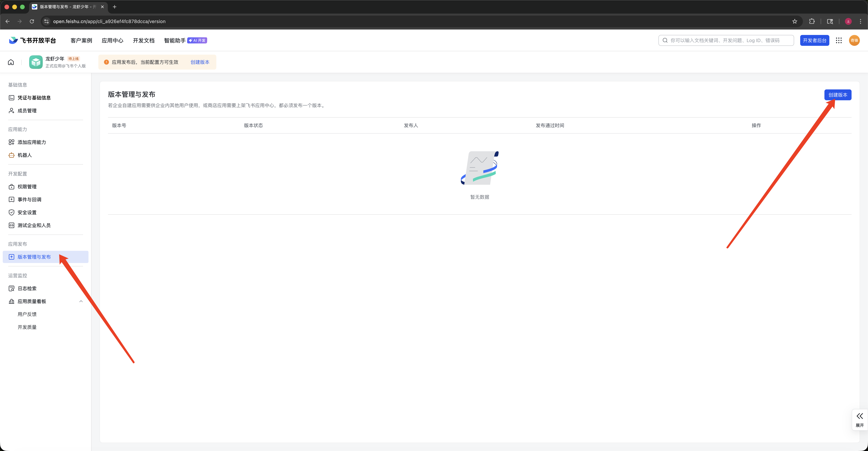Bookmark page with star icon
Screen dimensions: 868x451
point(795,21)
